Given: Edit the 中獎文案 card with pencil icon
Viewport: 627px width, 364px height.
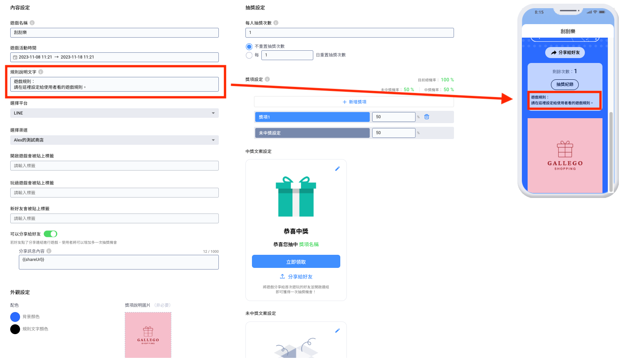Looking at the screenshot, I should click(x=337, y=169).
